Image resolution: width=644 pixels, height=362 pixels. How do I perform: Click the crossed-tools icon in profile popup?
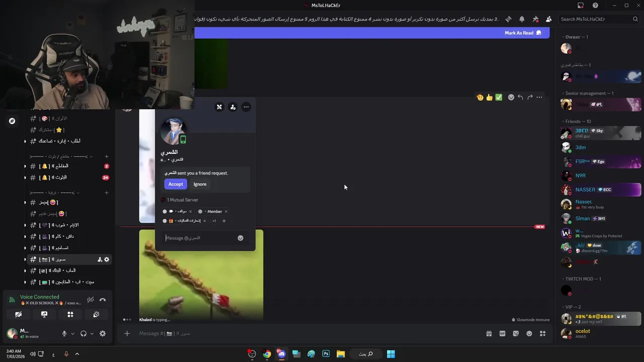point(219,107)
